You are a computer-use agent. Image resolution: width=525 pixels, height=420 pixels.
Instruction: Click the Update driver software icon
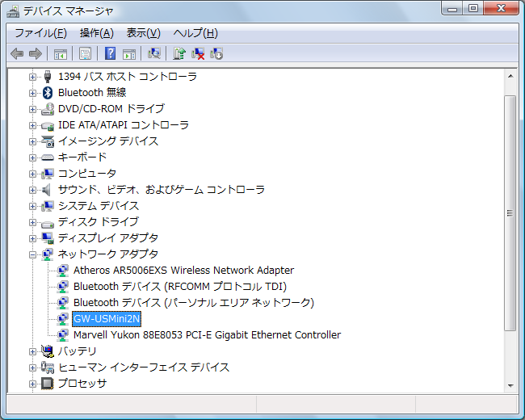click(179, 53)
